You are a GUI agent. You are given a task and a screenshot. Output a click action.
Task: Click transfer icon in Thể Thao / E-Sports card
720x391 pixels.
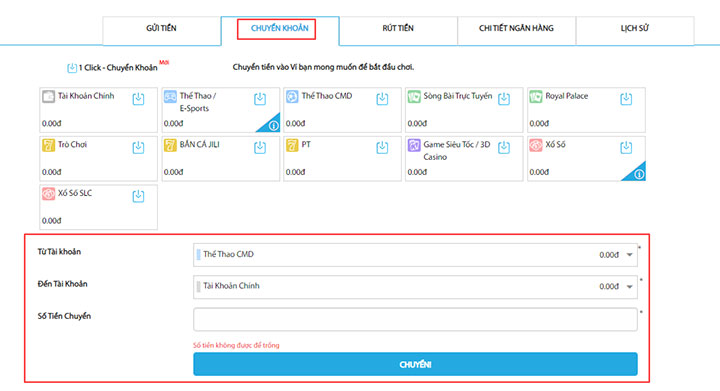(260, 99)
